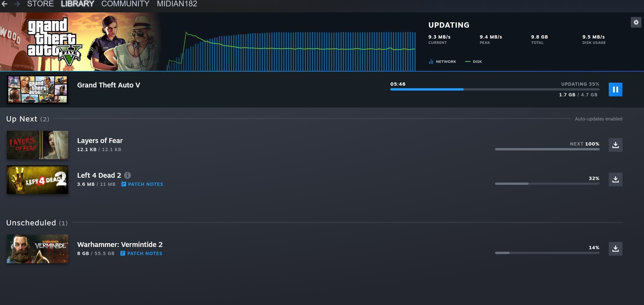
Task: Click the download icon for Layers of Fear
Action: 615,145
